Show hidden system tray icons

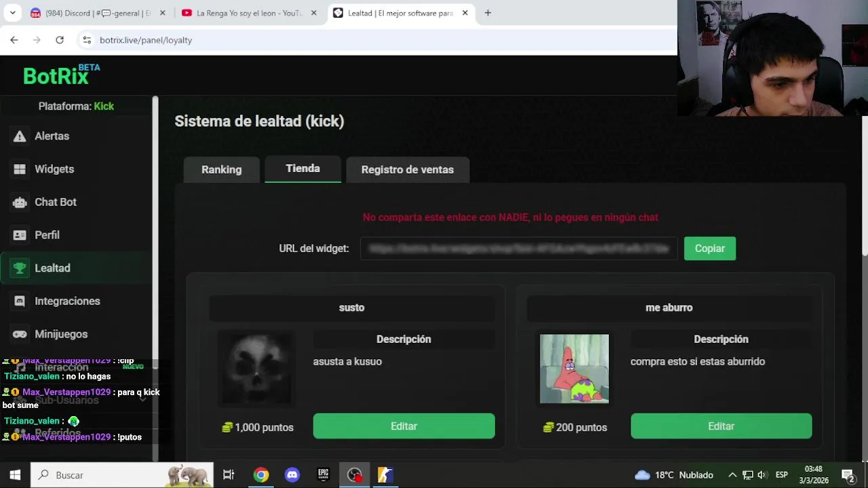(732, 475)
